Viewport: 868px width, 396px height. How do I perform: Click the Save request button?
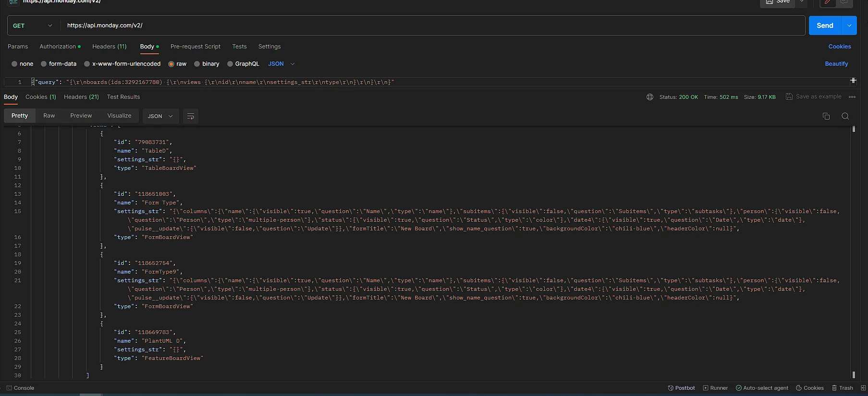pos(778,2)
